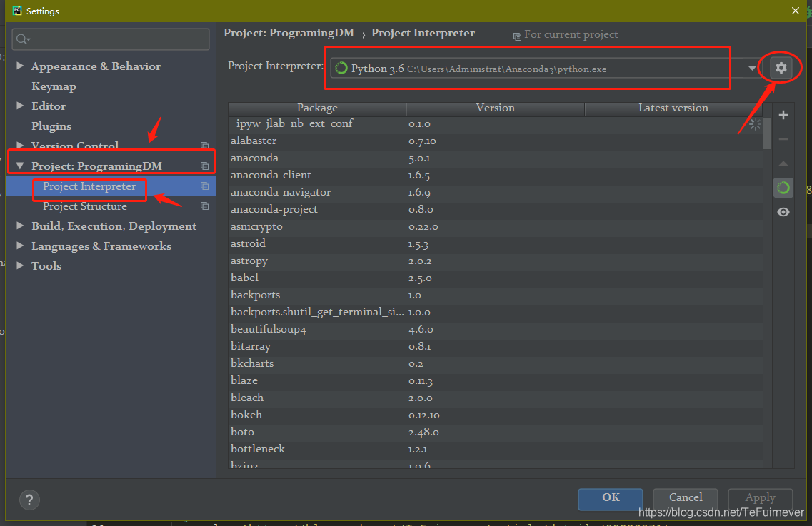The height and width of the screenshot is (526, 812).
Task: Select the alabaster package row
Action: 495,141
